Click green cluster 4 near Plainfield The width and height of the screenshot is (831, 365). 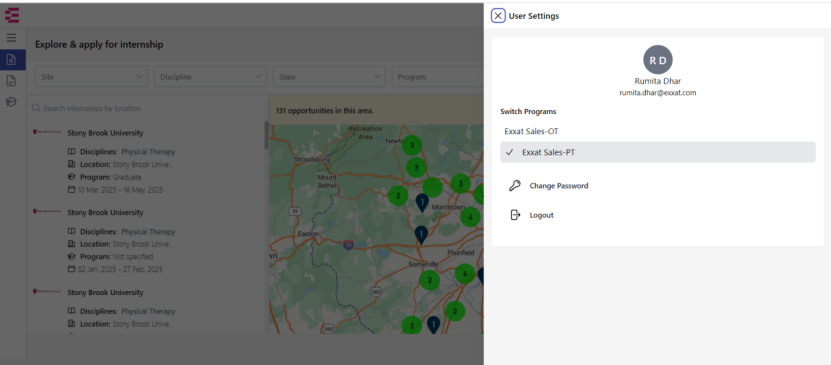pyautogui.click(x=465, y=274)
